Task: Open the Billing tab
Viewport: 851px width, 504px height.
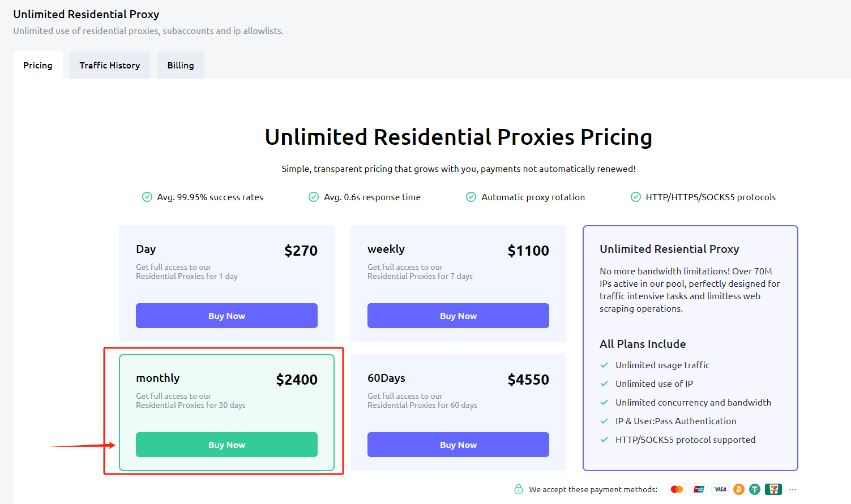Action: pyautogui.click(x=181, y=66)
